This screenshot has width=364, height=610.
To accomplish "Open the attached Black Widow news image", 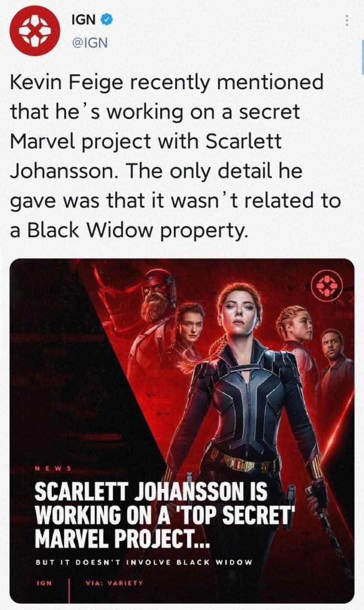I will [182, 430].
